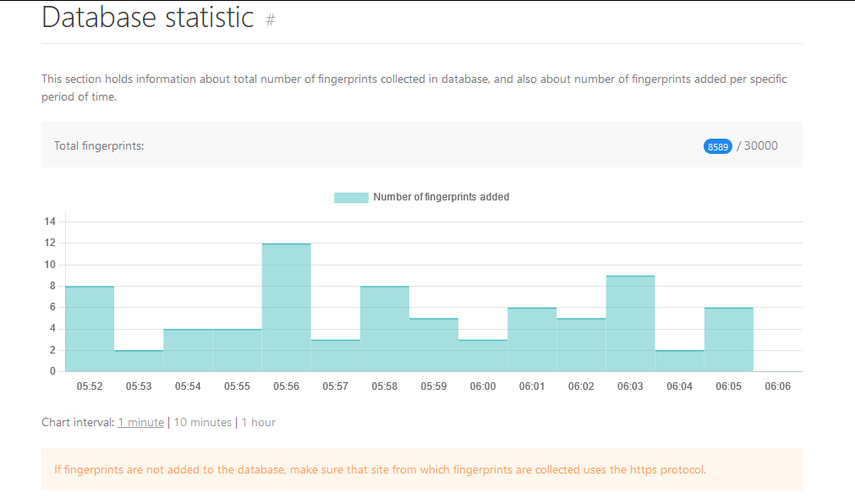Click the 06:00 chart bar

(x=483, y=356)
